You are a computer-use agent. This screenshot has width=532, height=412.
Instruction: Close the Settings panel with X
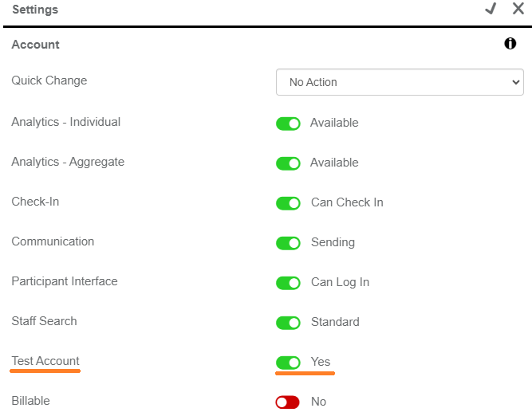tap(518, 9)
